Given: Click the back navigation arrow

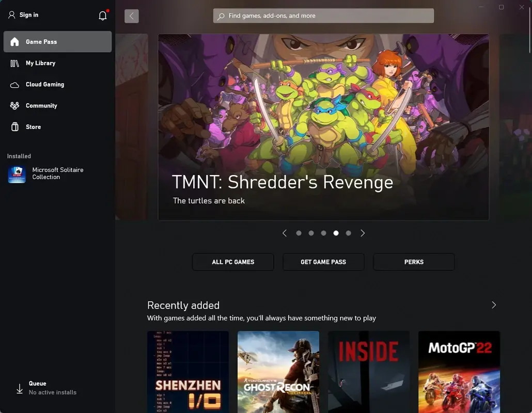Looking at the screenshot, I should 131,16.
